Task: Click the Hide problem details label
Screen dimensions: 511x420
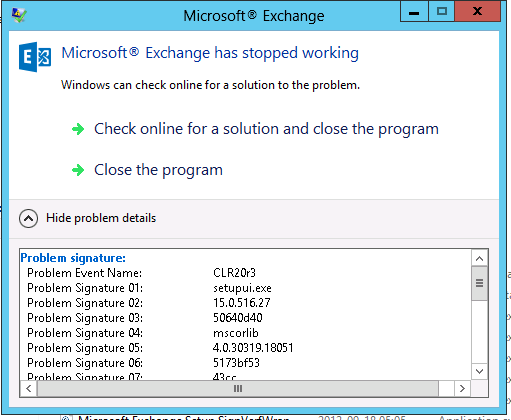Action: click(101, 218)
